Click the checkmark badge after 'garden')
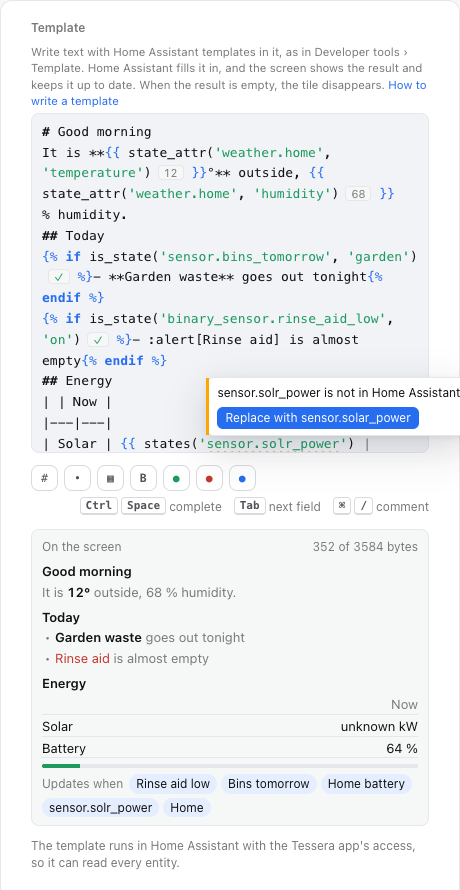The width and height of the screenshot is (460, 890). (59, 277)
